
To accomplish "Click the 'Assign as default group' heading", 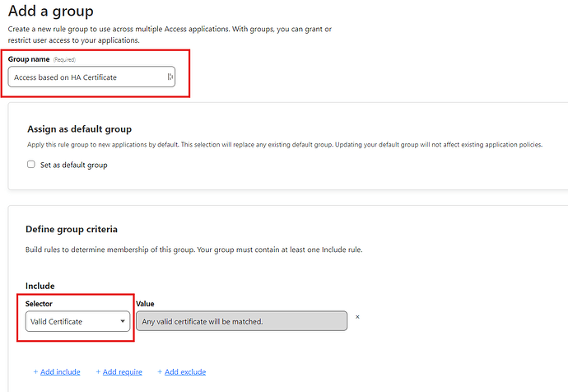I will pyautogui.click(x=79, y=128).
